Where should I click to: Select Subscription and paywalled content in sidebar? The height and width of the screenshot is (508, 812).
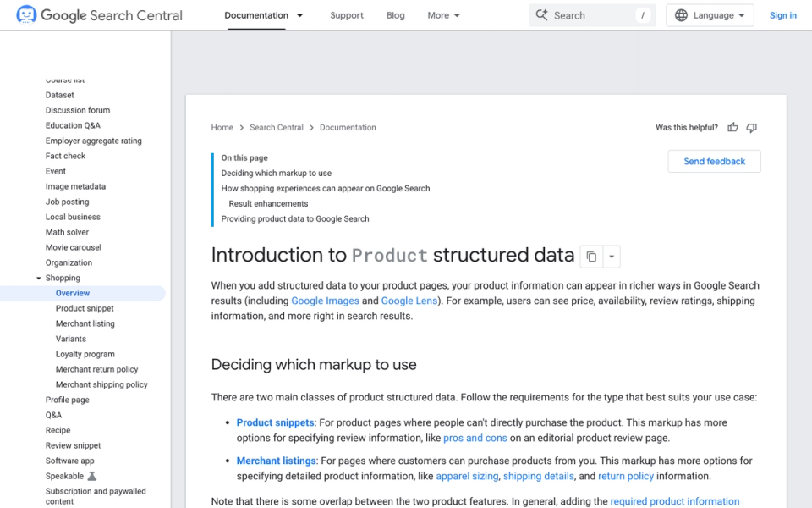click(x=96, y=496)
